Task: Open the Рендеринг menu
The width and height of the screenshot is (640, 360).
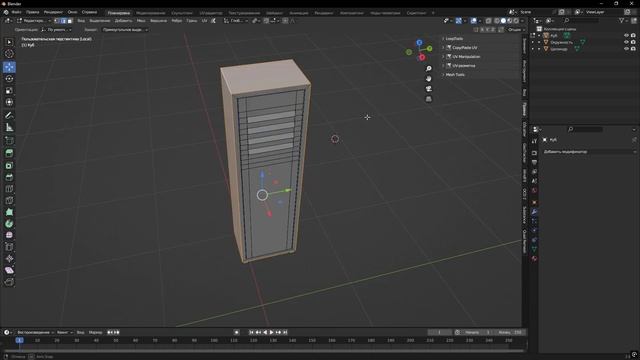Action: pyautogui.click(x=53, y=12)
